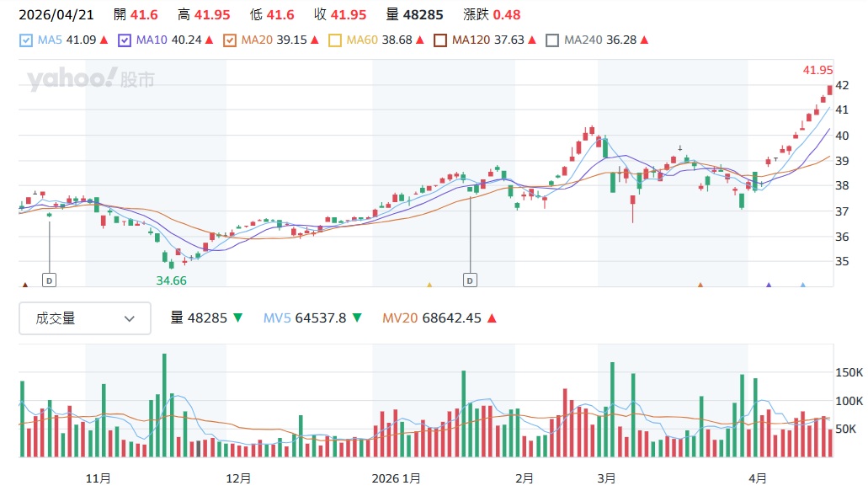Click the yellow triangle marker below January
The image size is (868, 491).
tap(429, 286)
